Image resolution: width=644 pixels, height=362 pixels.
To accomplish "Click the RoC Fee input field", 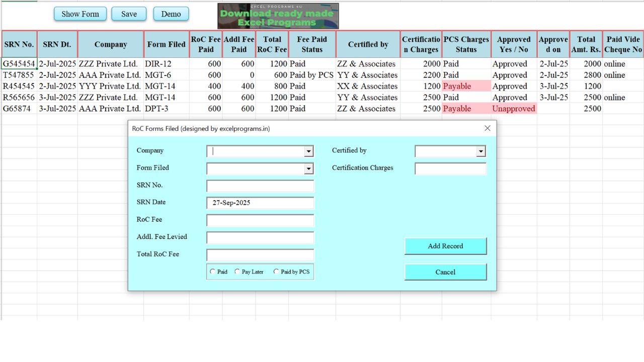I will pyautogui.click(x=260, y=220).
